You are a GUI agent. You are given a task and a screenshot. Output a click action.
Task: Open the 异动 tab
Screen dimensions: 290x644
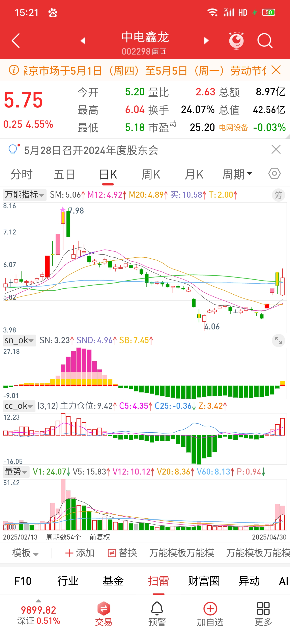point(249,581)
